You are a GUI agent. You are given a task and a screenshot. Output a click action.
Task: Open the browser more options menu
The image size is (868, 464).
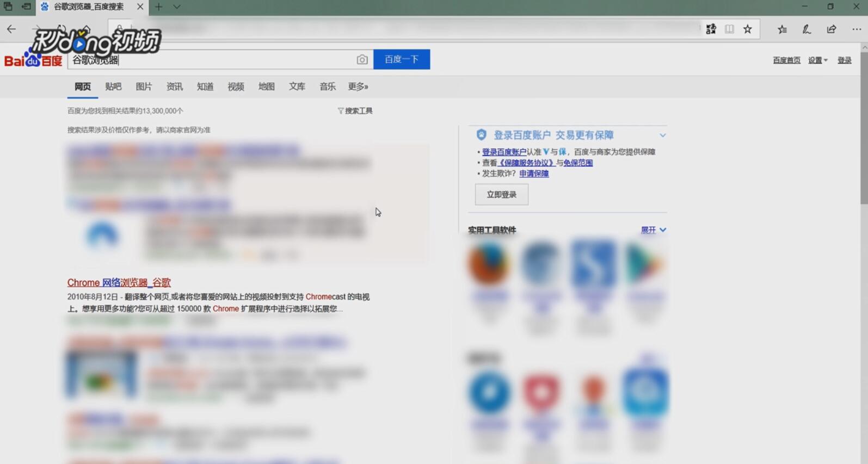(x=857, y=29)
